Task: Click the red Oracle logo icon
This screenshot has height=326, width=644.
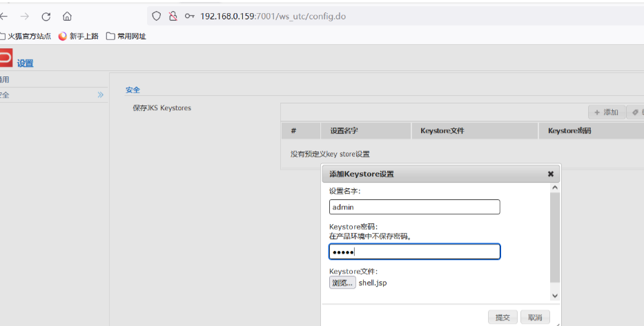Action: [6, 59]
